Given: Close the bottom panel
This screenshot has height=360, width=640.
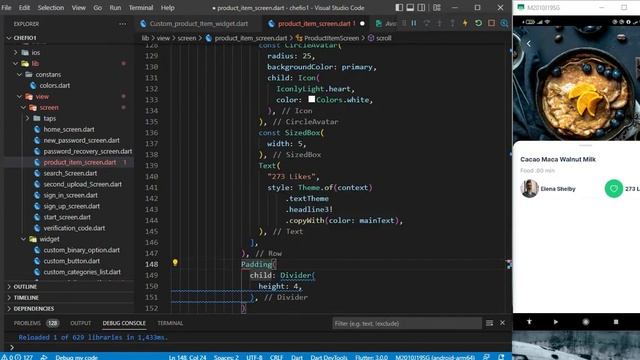Looking at the screenshot, I should pyautogui.click(x=502, y=323).
